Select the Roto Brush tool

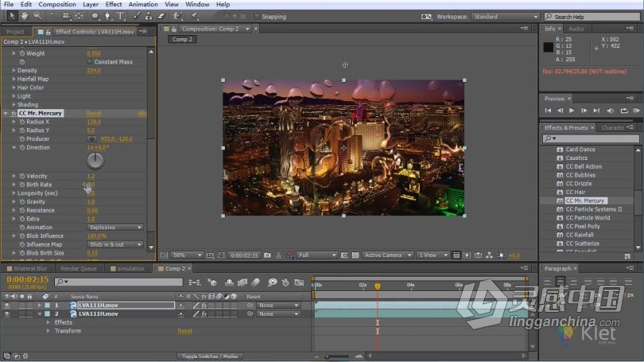click(177, 16)
